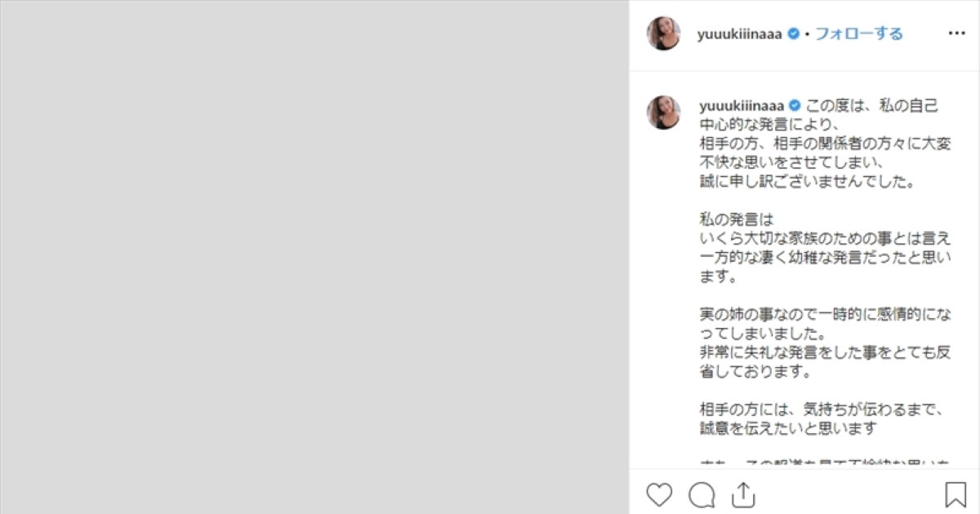
Task: Follow the account via フォローする
Action: [x=859, y=34]
